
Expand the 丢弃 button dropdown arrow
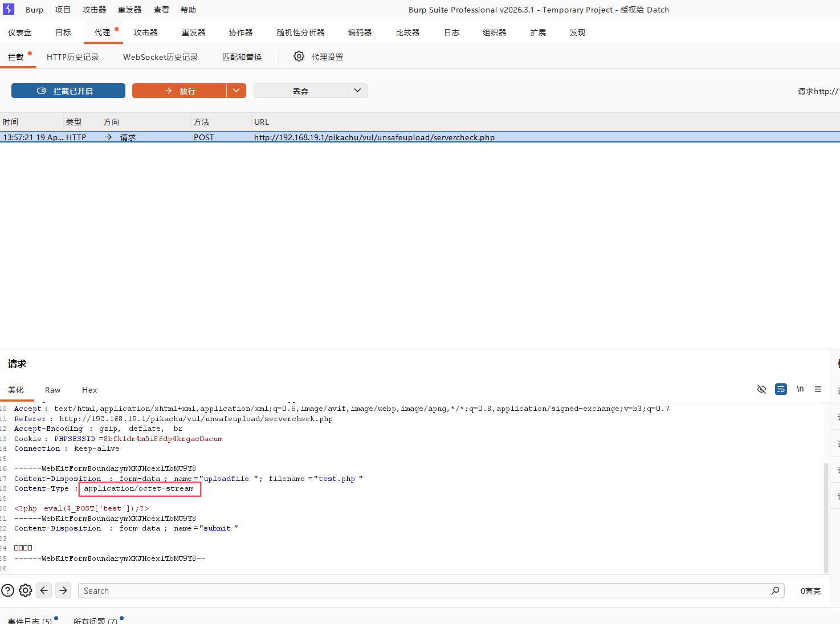[x=357, y=91]
